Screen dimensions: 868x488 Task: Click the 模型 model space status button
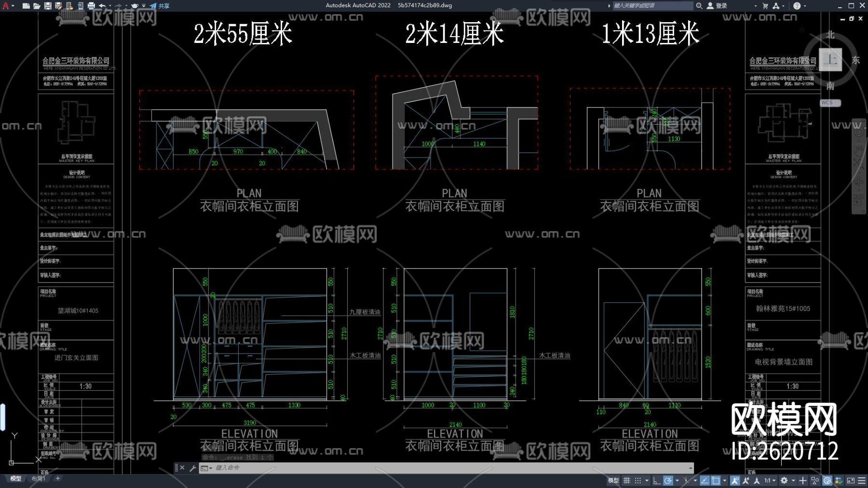point(613,481)
